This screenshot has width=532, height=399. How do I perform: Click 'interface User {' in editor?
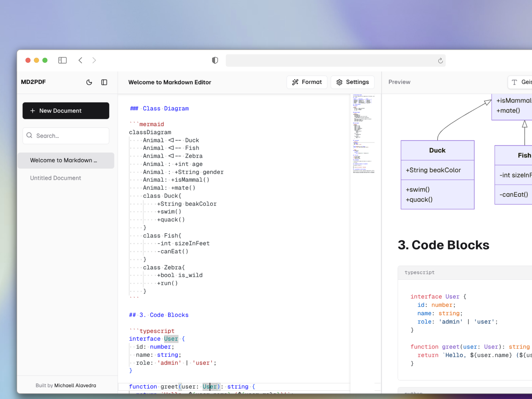pyautogui.click(x=157, y=339)
